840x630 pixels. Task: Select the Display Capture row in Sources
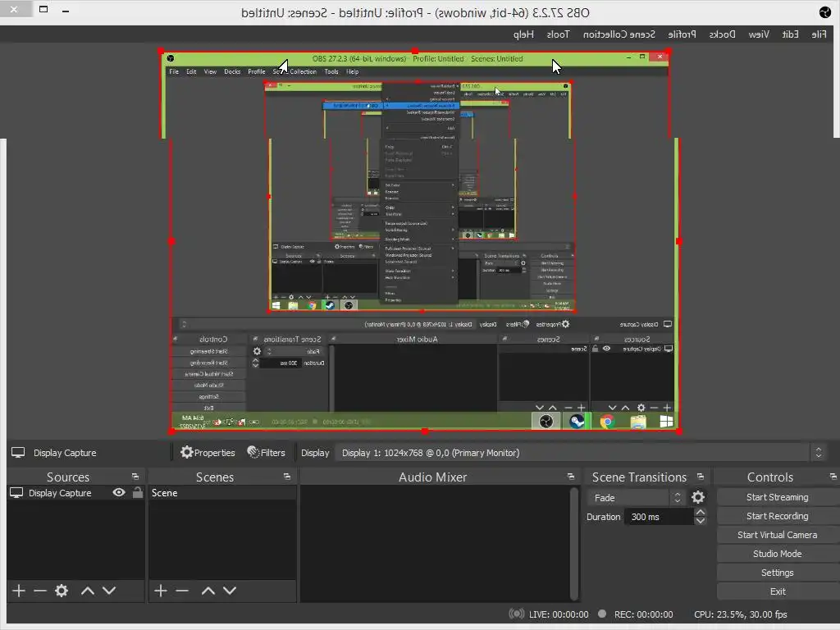coord(76,492)
